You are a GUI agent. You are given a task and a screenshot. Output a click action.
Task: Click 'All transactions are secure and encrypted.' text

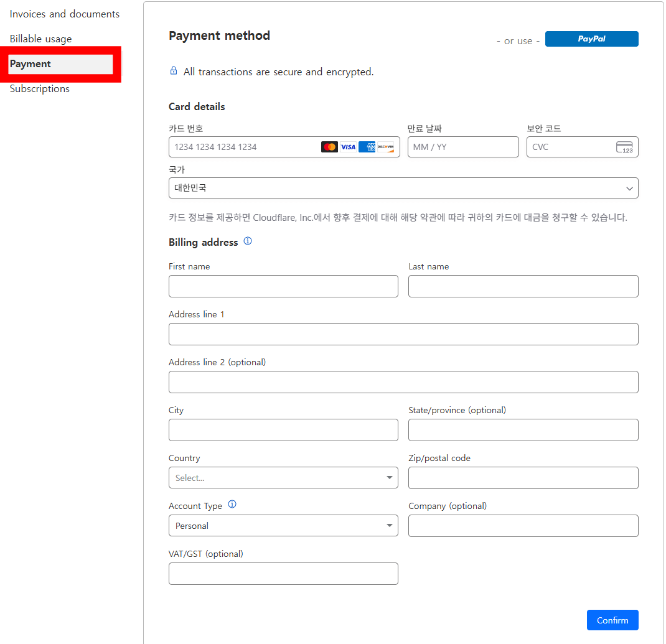[x=279, y=72]
